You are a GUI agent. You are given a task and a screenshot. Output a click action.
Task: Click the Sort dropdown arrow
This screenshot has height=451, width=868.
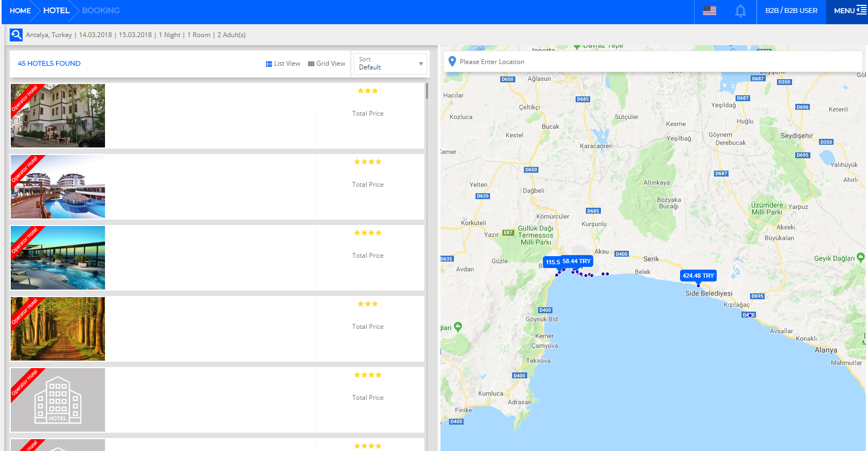pyautogui.click(x=421, y=64)
